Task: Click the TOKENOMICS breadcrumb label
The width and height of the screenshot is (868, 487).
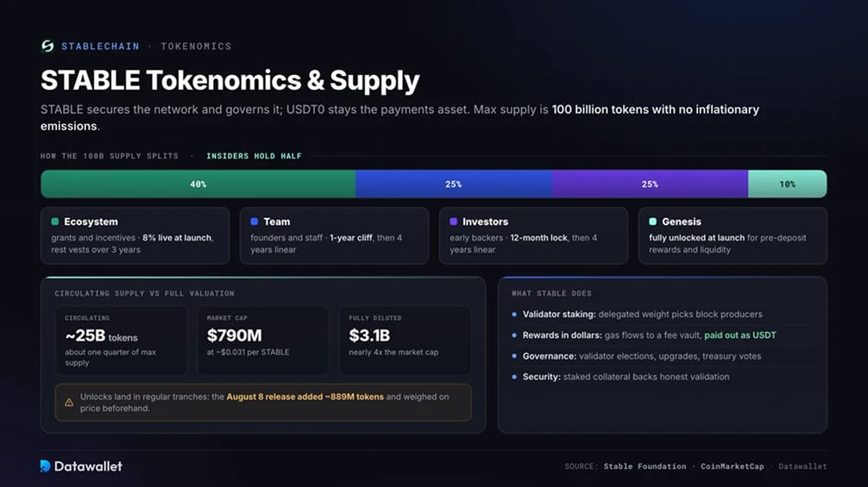Action: (x=196, y=47)
